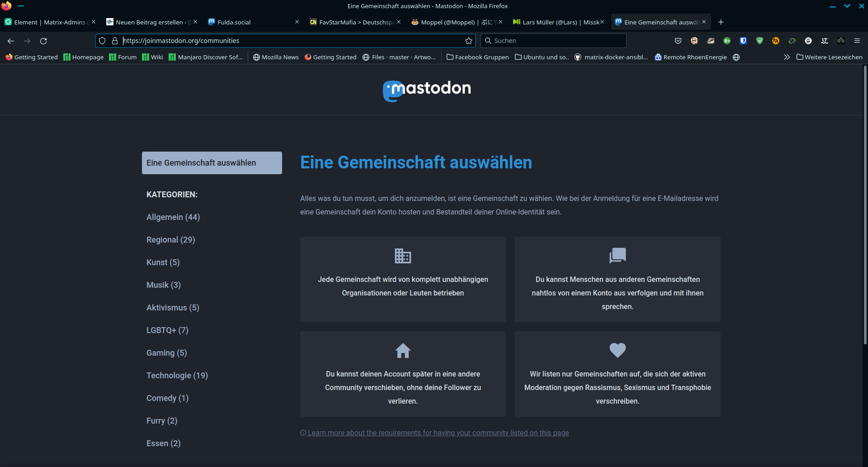Filter by category Technologie (19)
This screenshot has height=467, width=868.
(x=177, y=376)
